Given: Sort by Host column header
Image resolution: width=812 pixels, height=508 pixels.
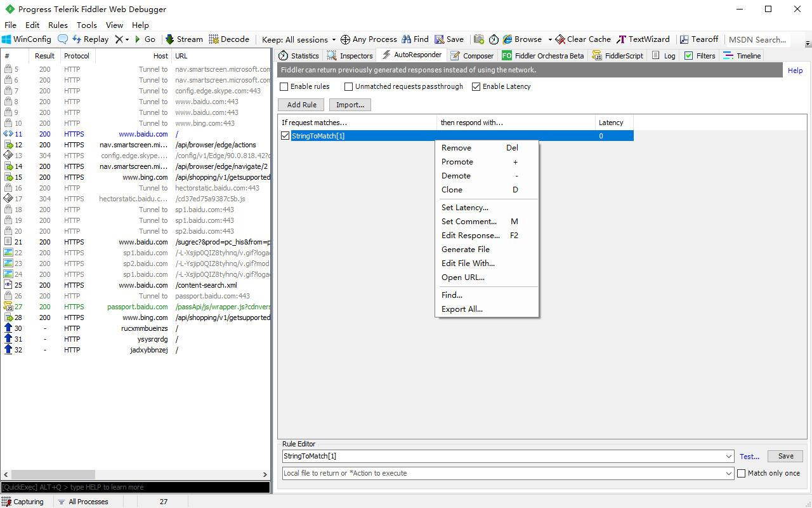Looking at the screenshot, I should [133, 56].
